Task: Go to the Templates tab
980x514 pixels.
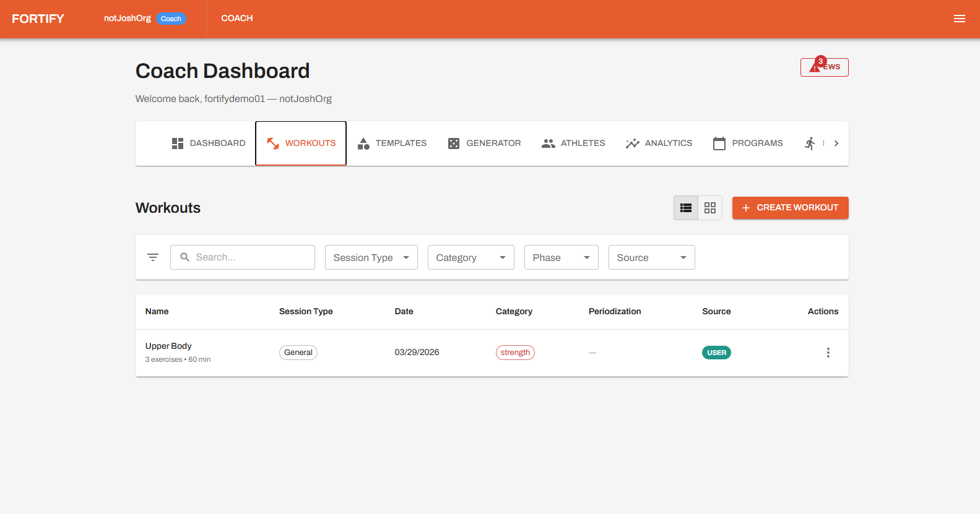Action: pos(392,143)
